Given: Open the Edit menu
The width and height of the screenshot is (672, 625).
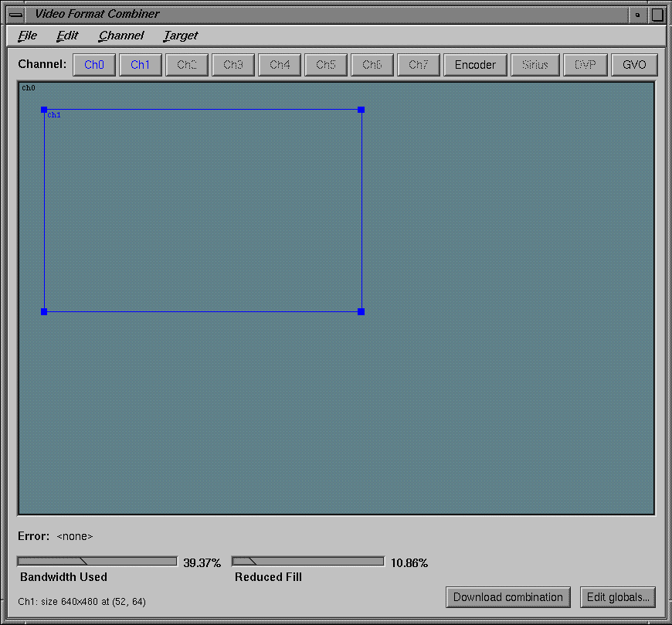Looking at the screenshot, I should click(x=66, y=36).
